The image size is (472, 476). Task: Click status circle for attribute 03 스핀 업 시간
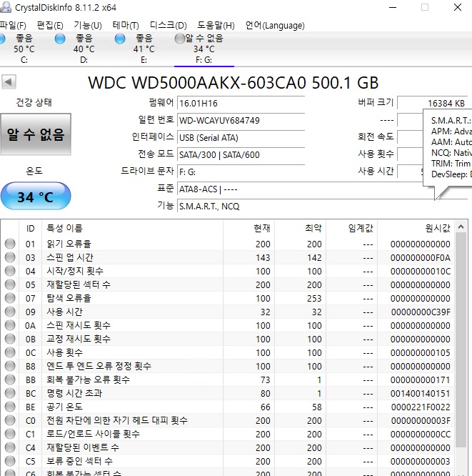10,257
